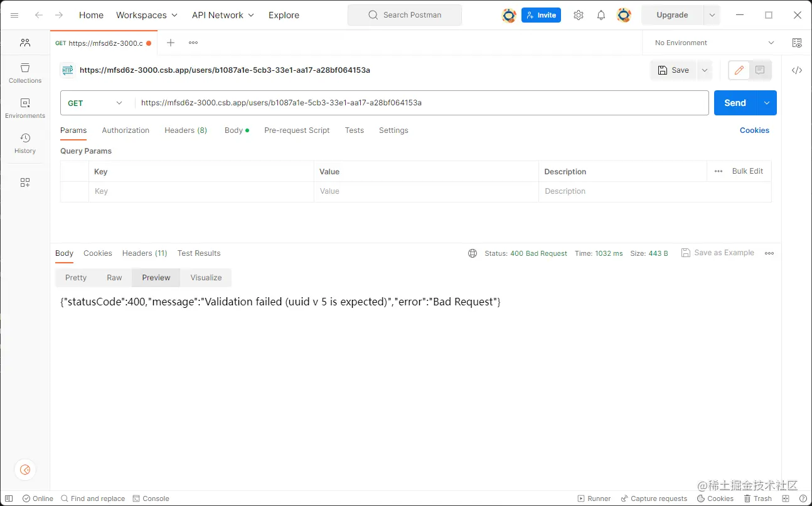Open the Console in status bar

point(151,498)
